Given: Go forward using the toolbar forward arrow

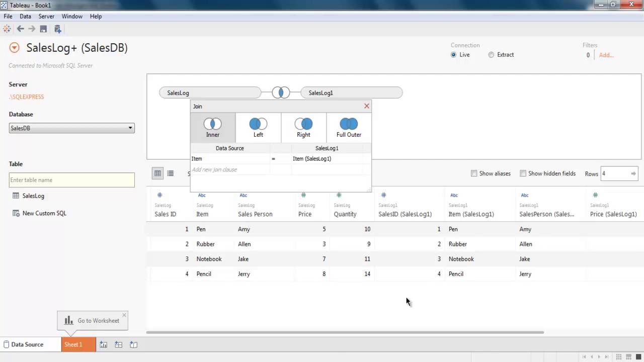Looking at the screenshot, I should (x=32, y=29).
